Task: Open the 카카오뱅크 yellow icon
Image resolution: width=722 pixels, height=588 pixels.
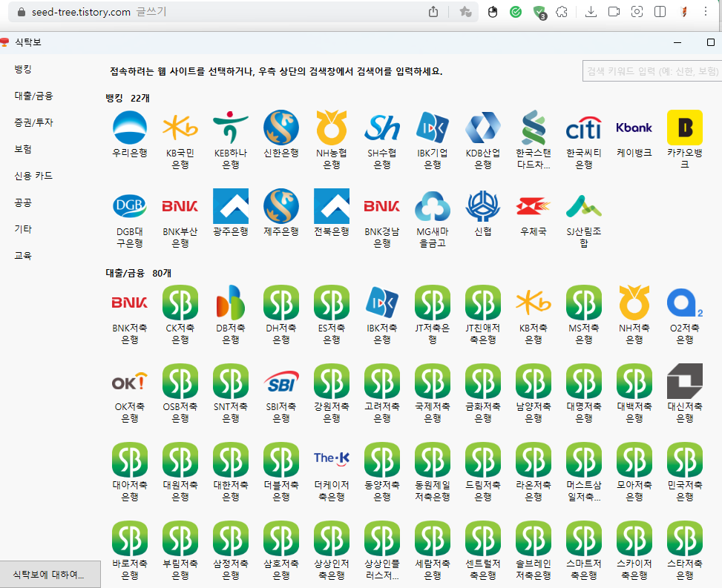Action: click(x=685, y=128)
